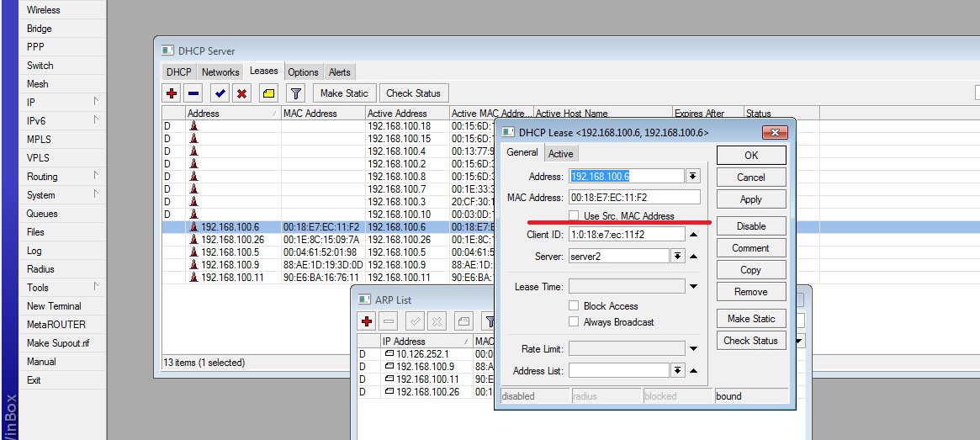
Task: Click the yellow comment note icon in DHCP Server
Action: 268,93
